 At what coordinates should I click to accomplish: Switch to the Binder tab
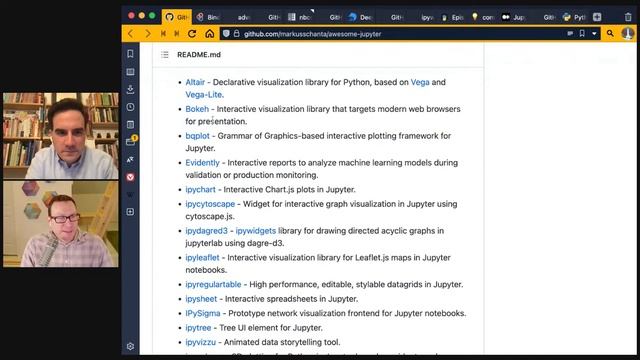click(x=208, y=17)
